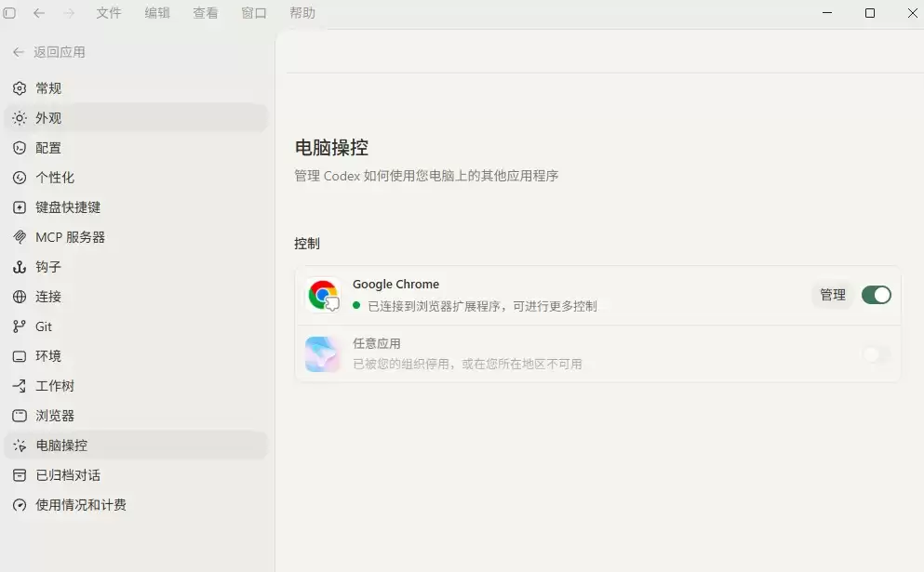Click the Google Chrome app icon
The image size is (924, 572).
pos(323,295)
